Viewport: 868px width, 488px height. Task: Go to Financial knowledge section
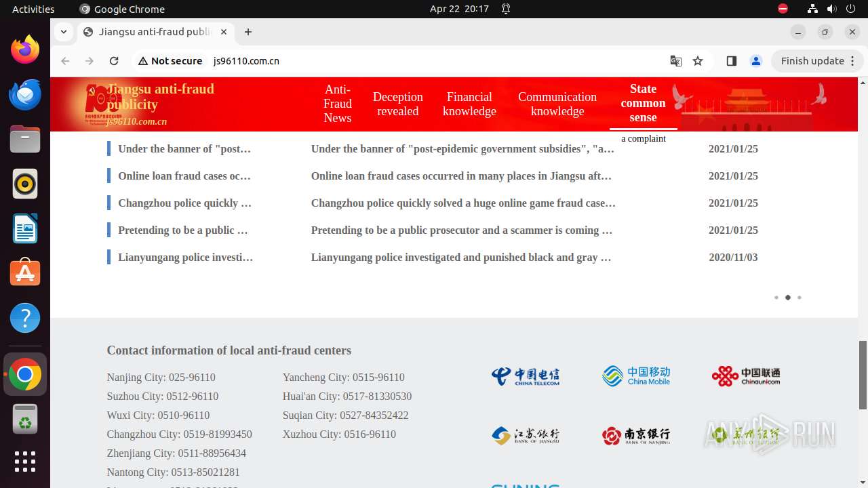(469, 104)
